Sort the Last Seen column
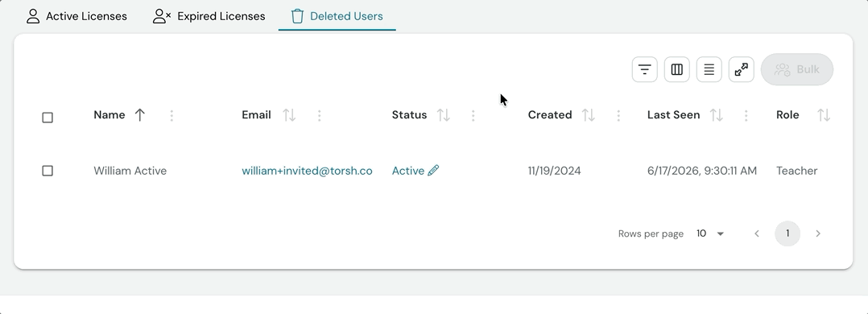The image size is (868, 314). coord(717,114)
